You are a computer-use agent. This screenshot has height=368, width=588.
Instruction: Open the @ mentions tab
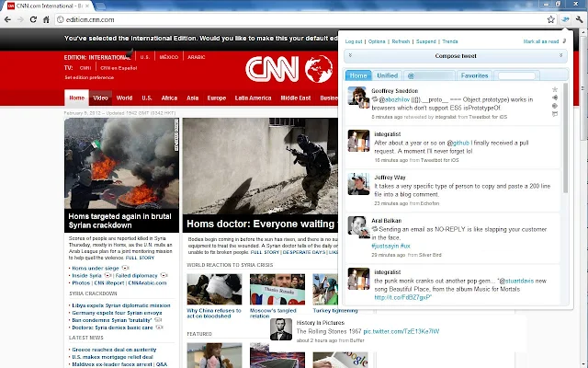click(430, 75)
